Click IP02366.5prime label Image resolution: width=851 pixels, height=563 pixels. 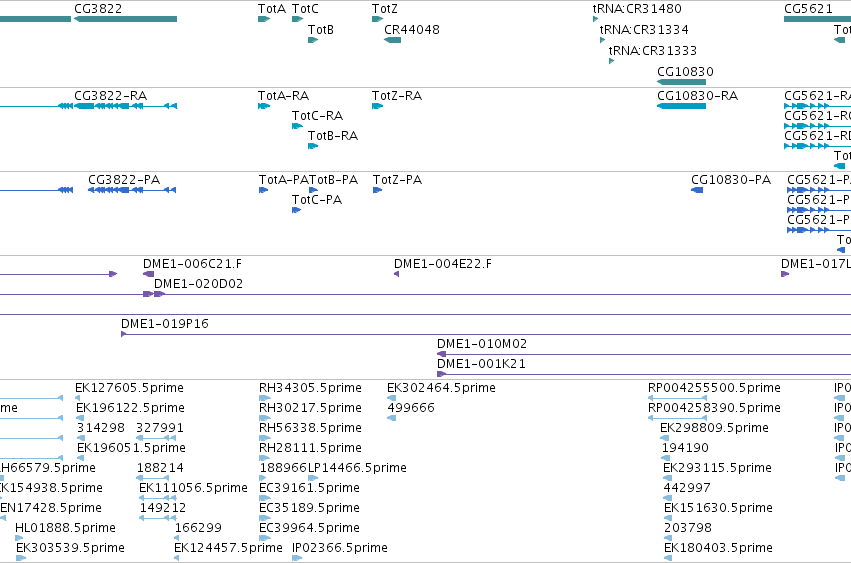340,548
